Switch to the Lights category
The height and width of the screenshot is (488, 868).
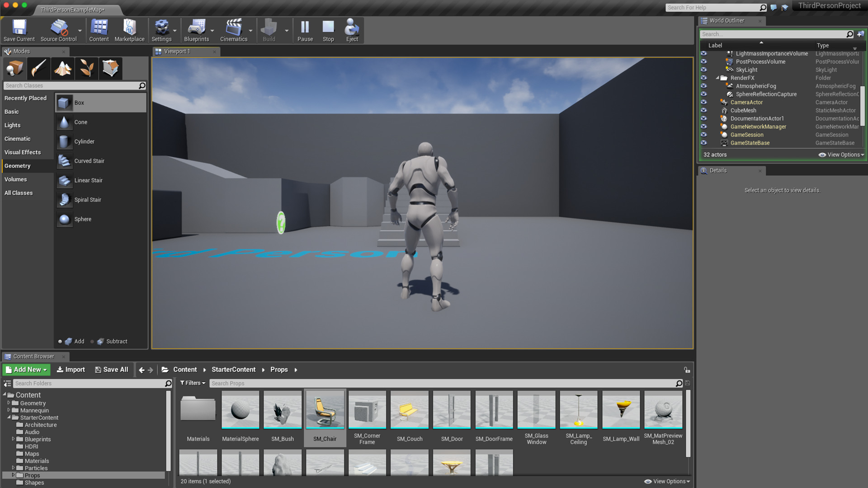13,125
